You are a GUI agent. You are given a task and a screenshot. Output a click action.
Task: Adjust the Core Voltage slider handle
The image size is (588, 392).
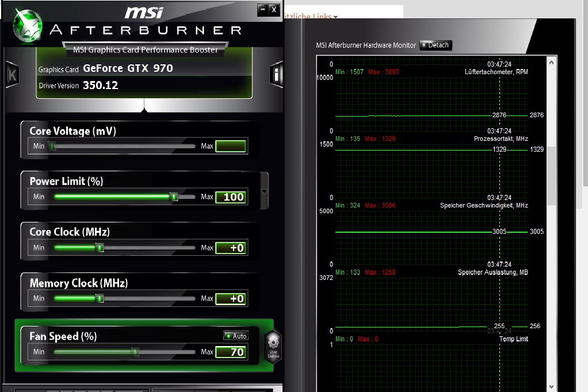(53, 146)
